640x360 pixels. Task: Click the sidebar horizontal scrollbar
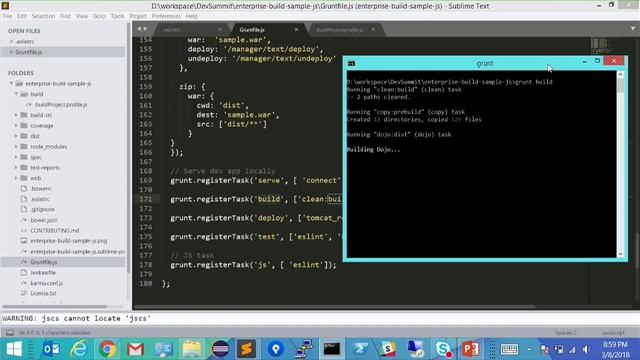pyautogui.click(x=55, y=306)
